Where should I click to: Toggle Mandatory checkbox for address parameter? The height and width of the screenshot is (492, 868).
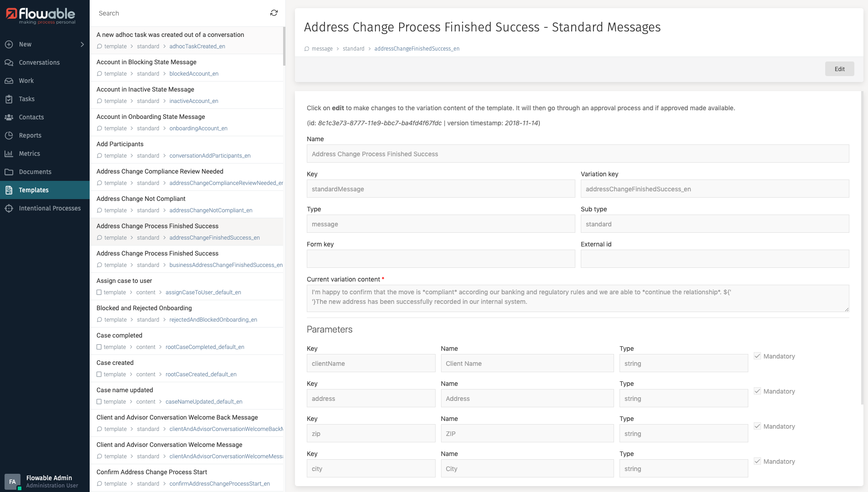pos(757,391)
